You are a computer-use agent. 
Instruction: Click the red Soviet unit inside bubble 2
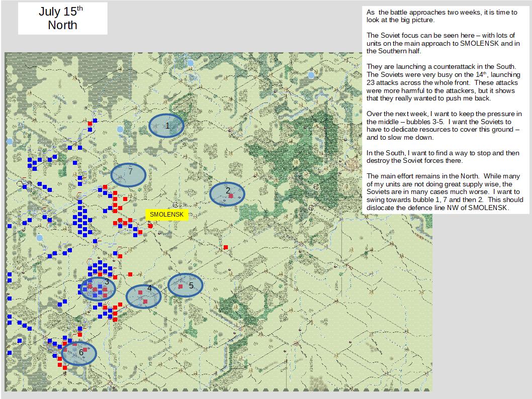click(x=231, y=196)
